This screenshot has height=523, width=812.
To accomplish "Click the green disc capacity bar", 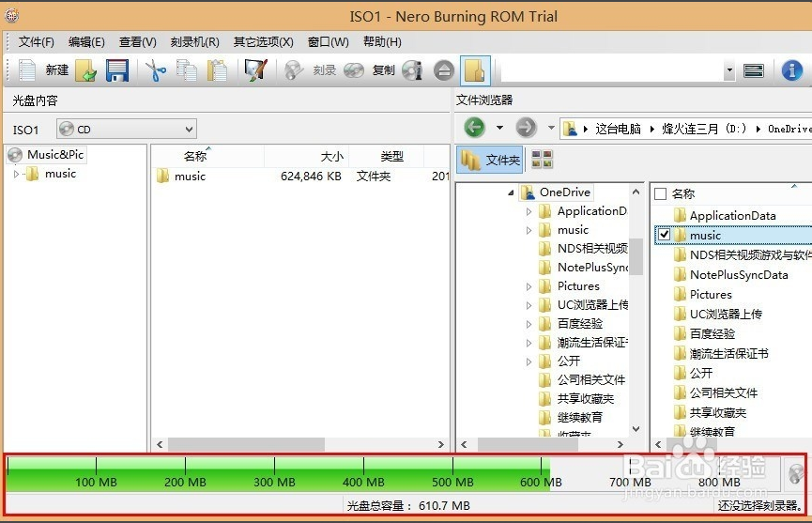I will (278, 474).
